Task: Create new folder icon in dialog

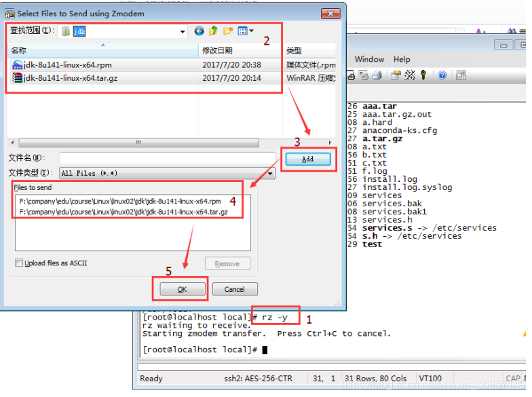Action: [x=228, y=31]
